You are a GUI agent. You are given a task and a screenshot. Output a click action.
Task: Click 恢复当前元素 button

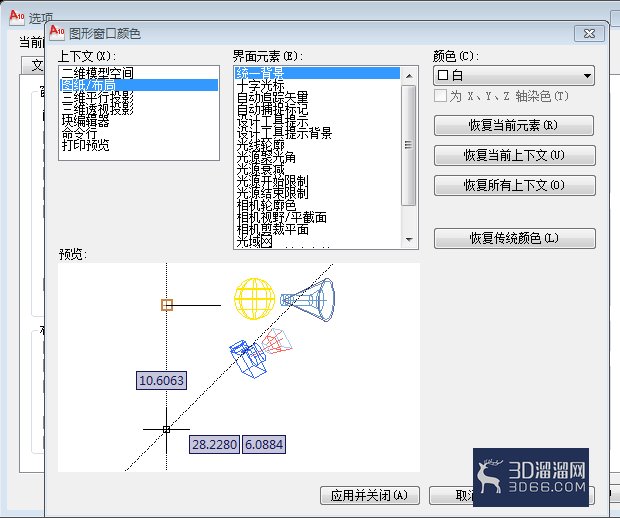514,125
